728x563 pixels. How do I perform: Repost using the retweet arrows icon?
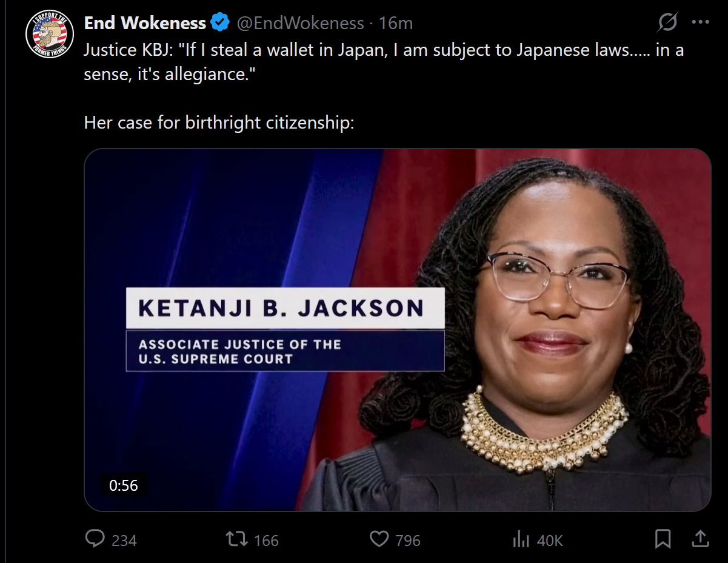pyautogui.click(x=235, y=539)
